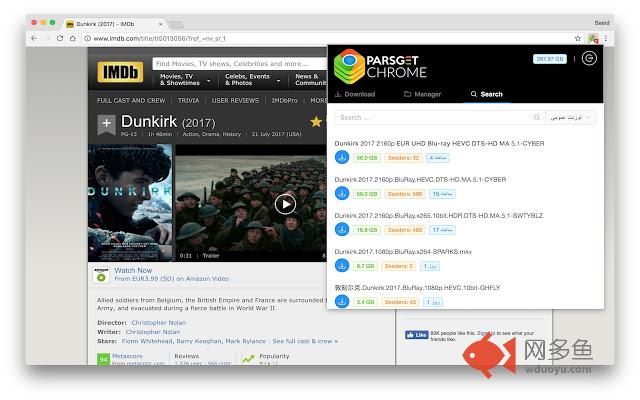Close the Dunkirk IMDb browser tab
Screen dimensions: 640x400
click(160, 24)
